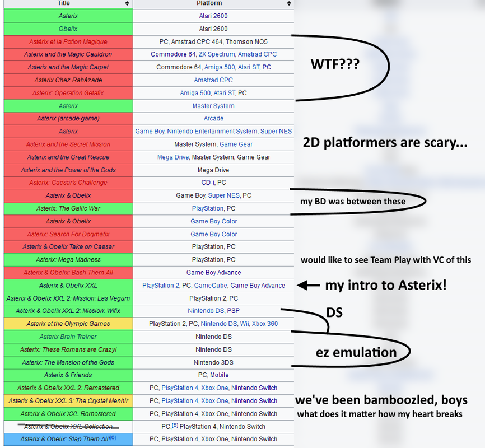
Task: Select Asterix & Obelix XXL 2: Mission: Las Vegum
Action: (68, 298)
